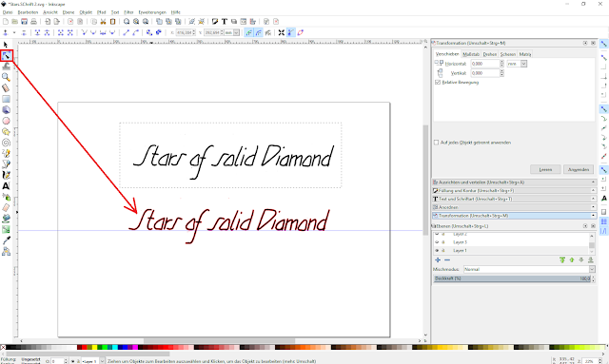Select the Paint bucket tool

coord(6,219)
